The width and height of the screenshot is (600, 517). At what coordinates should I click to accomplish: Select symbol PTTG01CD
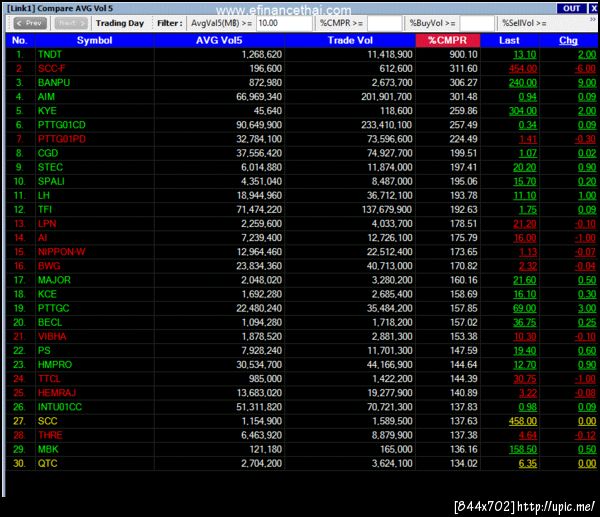tap(62, 125)
